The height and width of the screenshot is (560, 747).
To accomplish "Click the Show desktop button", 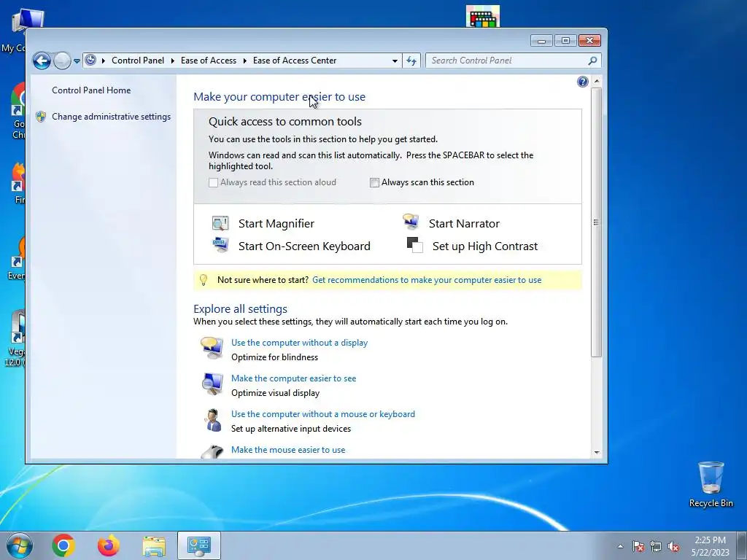I will (742, 545).
